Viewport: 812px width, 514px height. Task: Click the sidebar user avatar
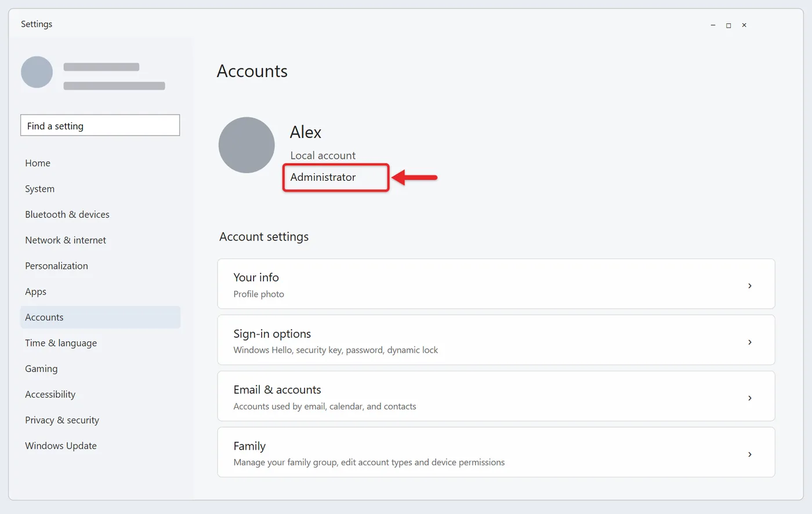pyautogui.click(x=37, y=72)
